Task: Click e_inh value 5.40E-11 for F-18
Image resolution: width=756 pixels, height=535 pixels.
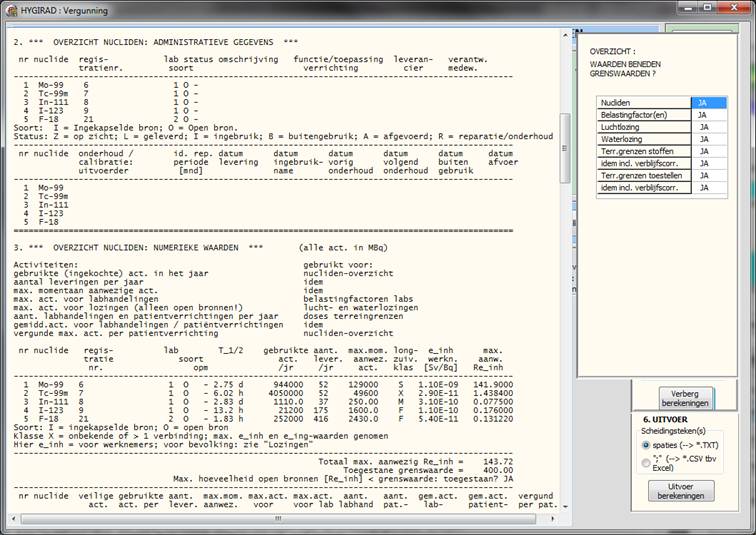Action: [x=438, y=419]
